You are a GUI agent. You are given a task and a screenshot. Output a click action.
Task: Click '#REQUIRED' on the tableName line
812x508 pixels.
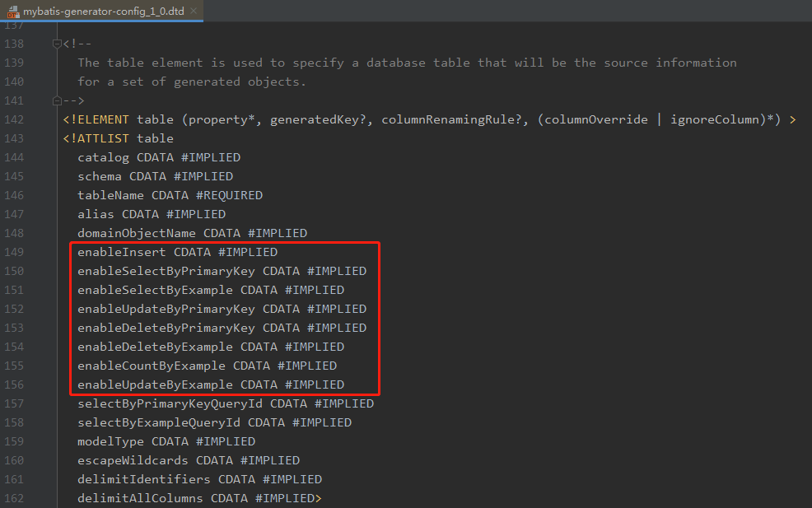click(230, 195)
